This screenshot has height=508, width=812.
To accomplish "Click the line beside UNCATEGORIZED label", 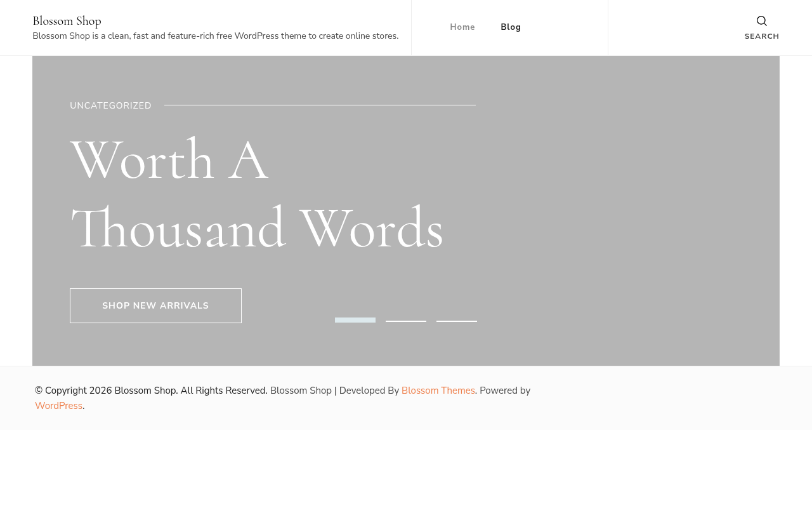I will click(320, 105).
